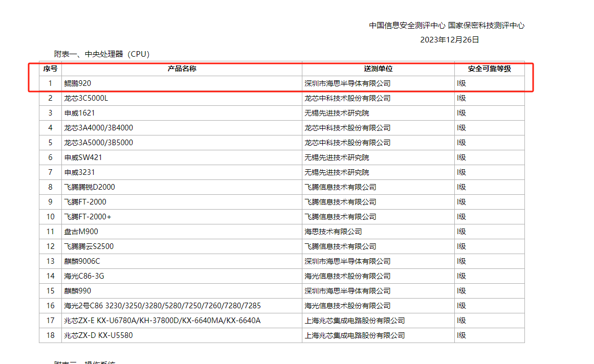Viewport: 594px width, 364px height.
Task: Click the 安全可靠等级 column header
Action: (490, 69)
